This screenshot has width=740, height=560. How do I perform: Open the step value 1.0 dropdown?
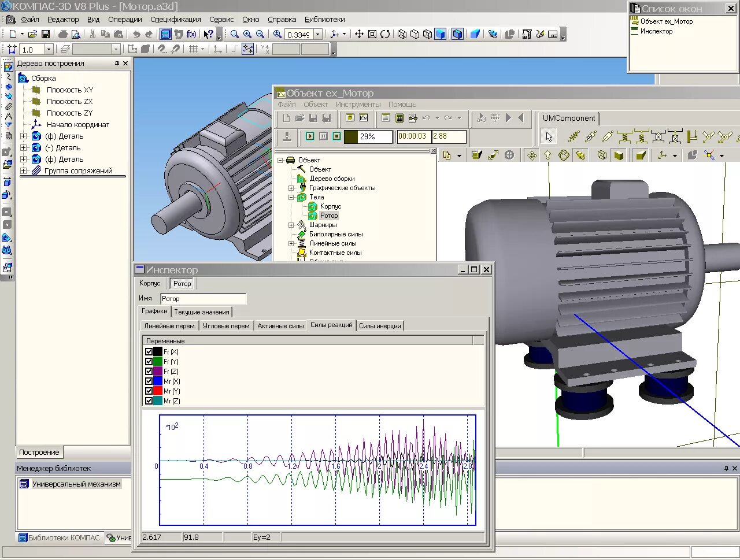pyautogui.click(x=49, y=50)
